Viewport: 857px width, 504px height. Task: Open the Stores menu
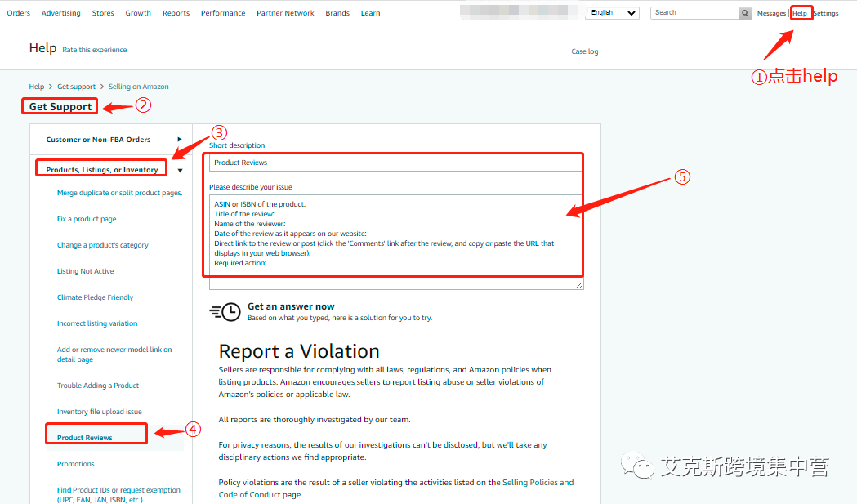click(x=103, y=12)
